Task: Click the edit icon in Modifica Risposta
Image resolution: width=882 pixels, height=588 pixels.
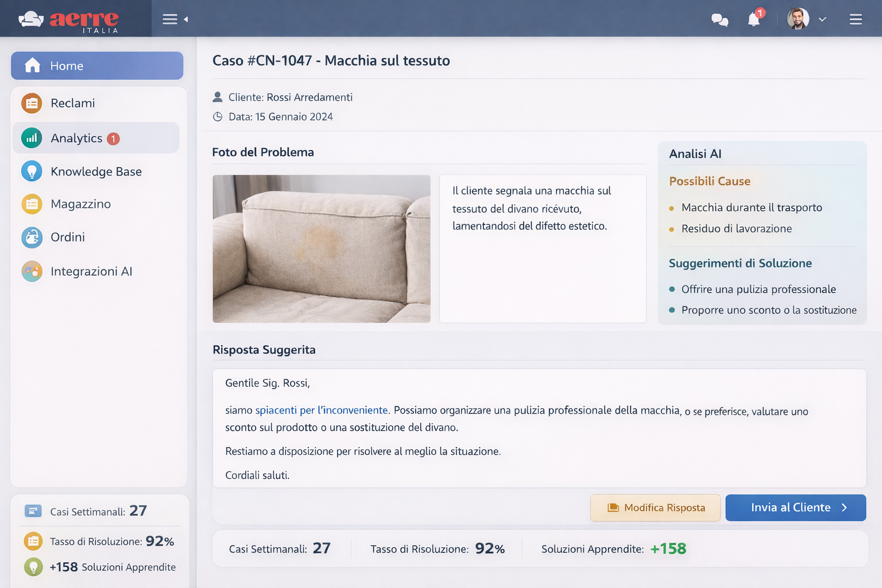Action: click(x=613, y=508)
